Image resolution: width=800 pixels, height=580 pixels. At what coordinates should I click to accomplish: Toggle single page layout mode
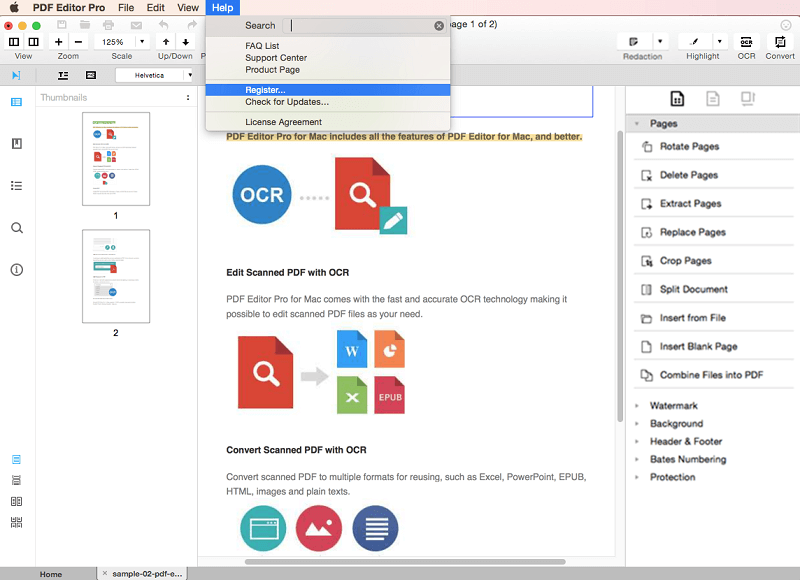coord(16,460)
